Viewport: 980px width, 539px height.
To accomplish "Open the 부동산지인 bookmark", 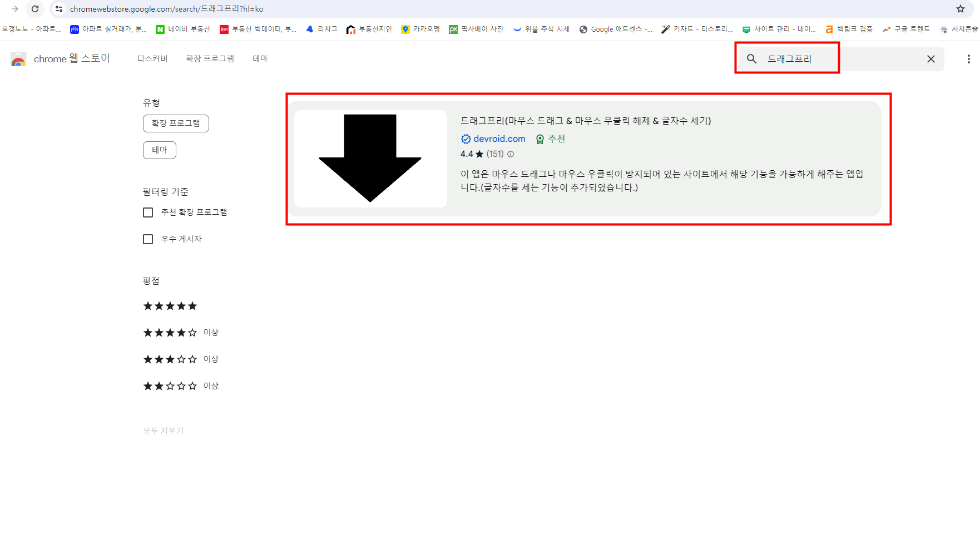I will (x=369, y=29).
